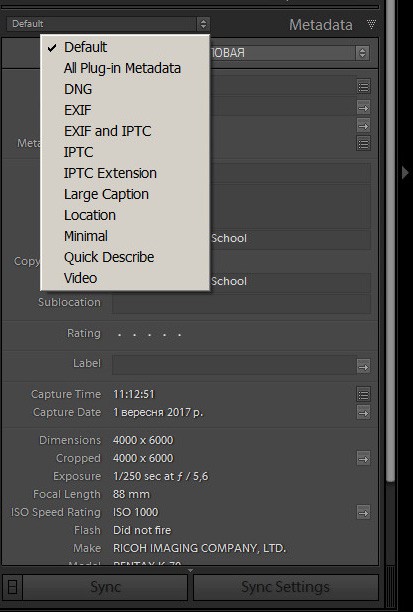Click the Sublocation input field
The image size is (413, 612).
point(241,303)
